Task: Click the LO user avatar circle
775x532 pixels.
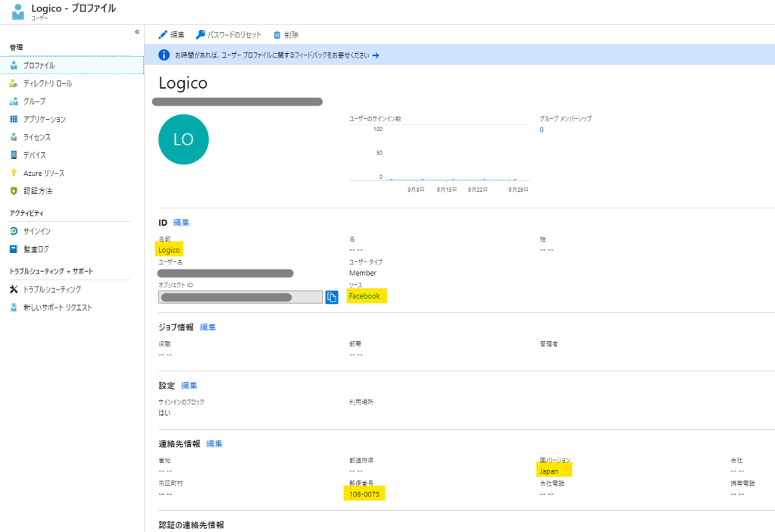Action: tap(183, 139)
